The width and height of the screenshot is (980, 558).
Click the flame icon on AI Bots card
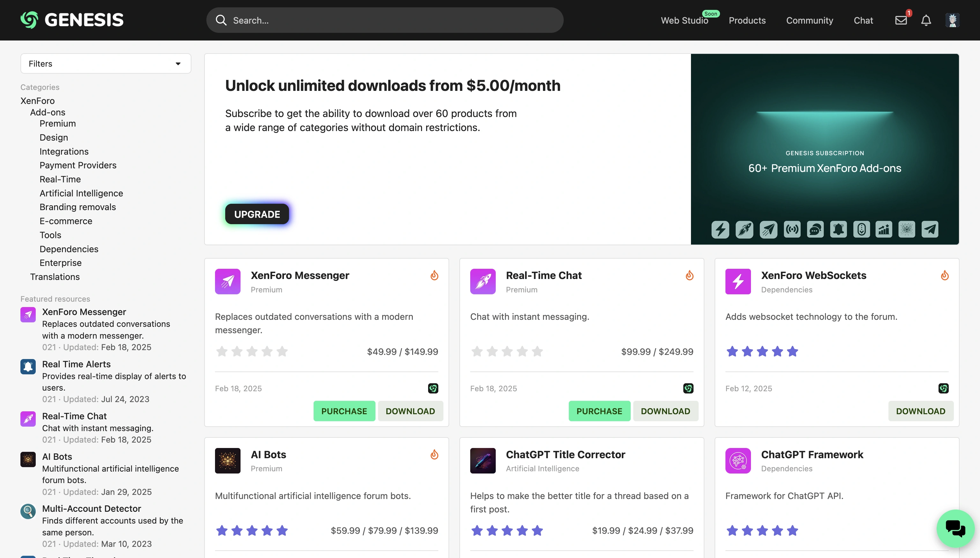(434, 454)
